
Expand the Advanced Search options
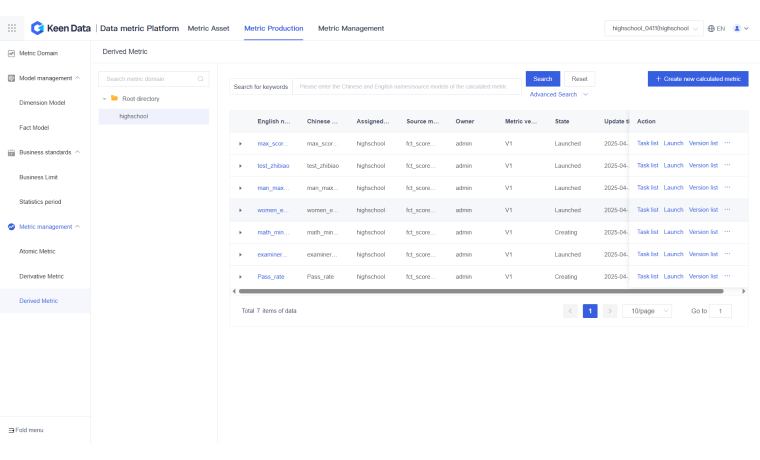point(558,94)
